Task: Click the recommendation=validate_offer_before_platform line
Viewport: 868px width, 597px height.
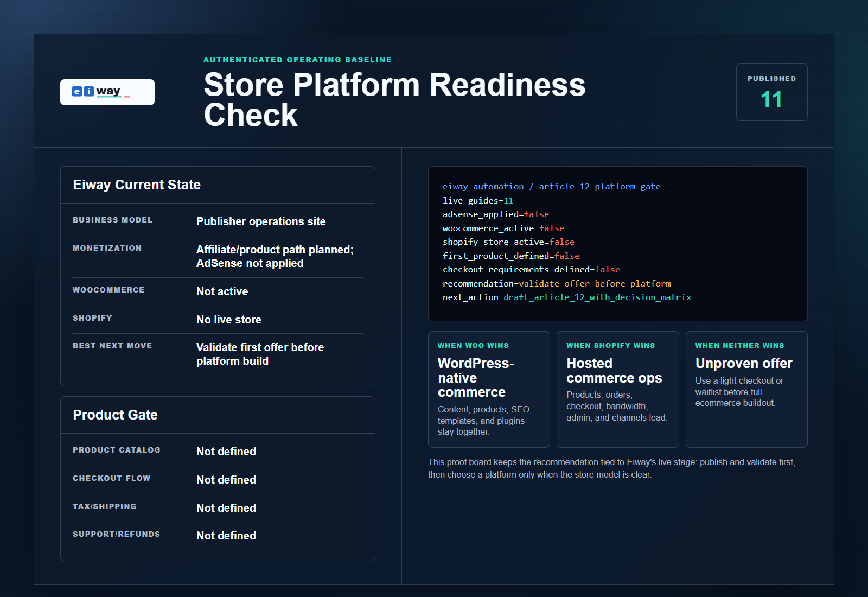Action: tap(557, 284)
